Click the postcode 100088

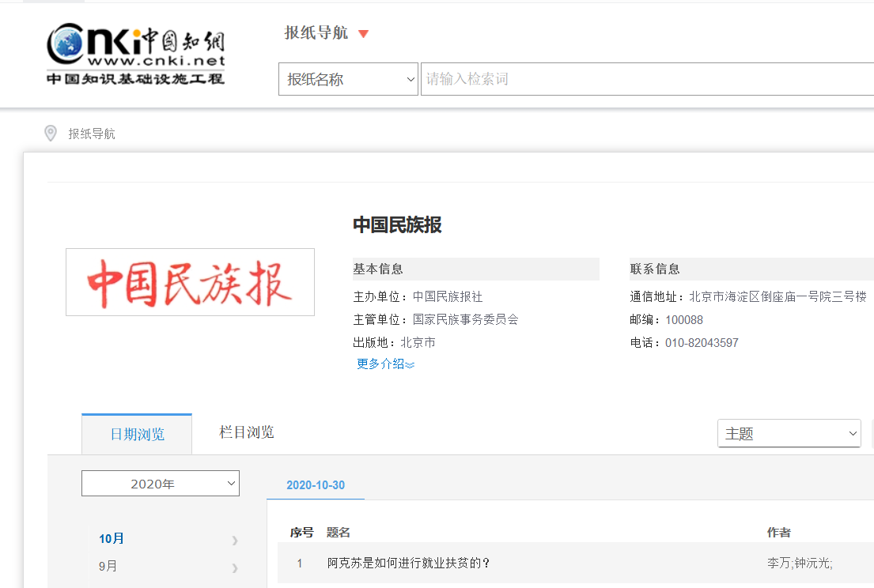684,320
